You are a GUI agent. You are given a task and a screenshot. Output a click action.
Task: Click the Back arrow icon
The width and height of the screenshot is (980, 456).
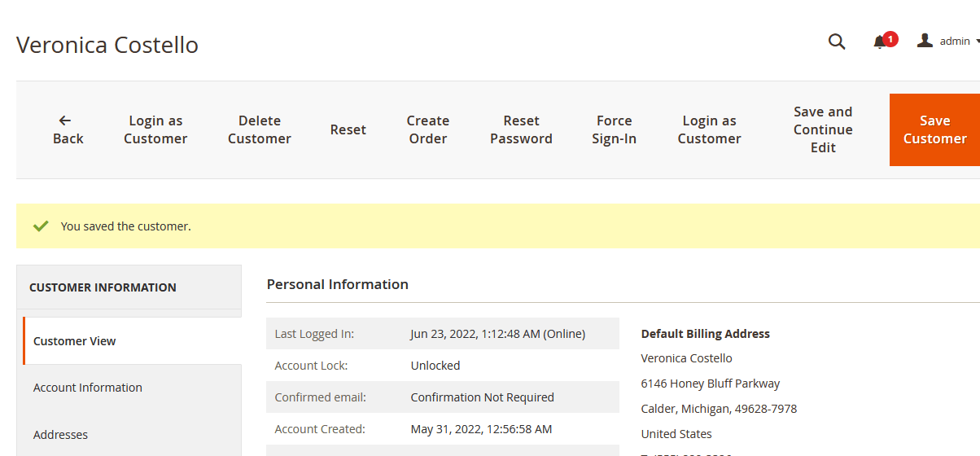[65, 121]
